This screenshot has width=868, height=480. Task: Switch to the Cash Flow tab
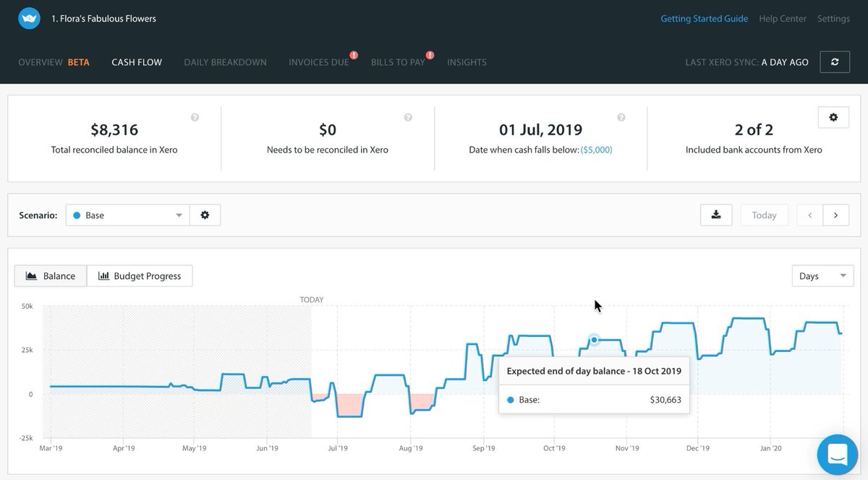(136, 62)
